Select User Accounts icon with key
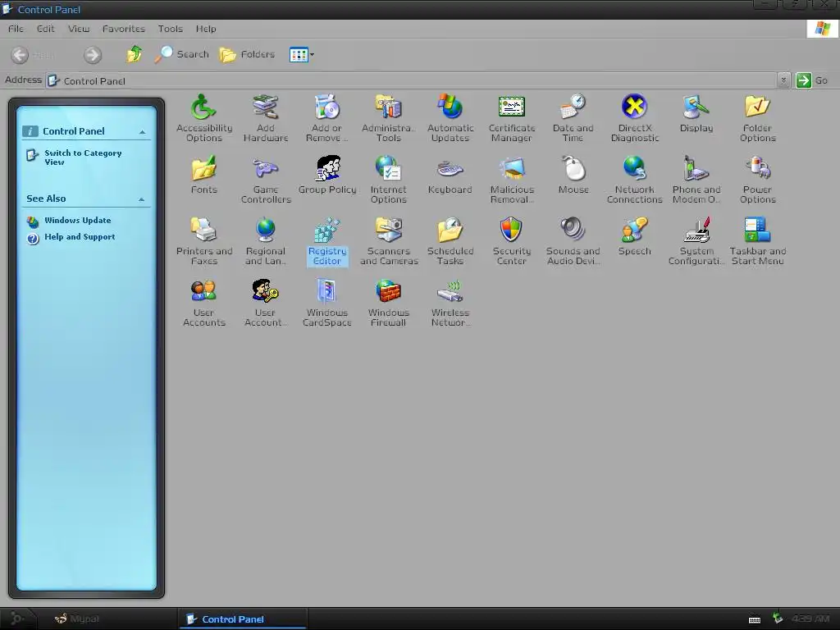 tap(265, 303)
